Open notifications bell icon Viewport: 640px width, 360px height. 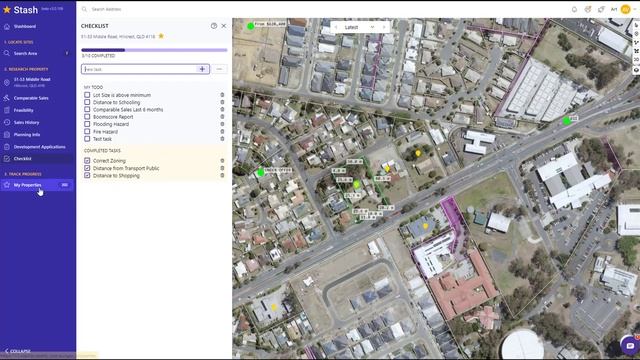[x=574, y=9]
